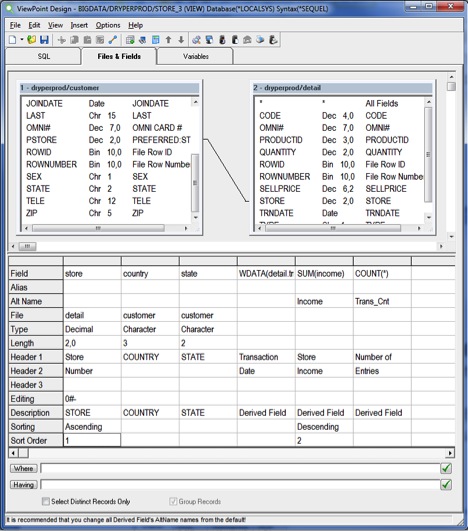Click detail file list scroll-up arrow
The height and width of the screenshot is (531, 468).
pos(429,102)
